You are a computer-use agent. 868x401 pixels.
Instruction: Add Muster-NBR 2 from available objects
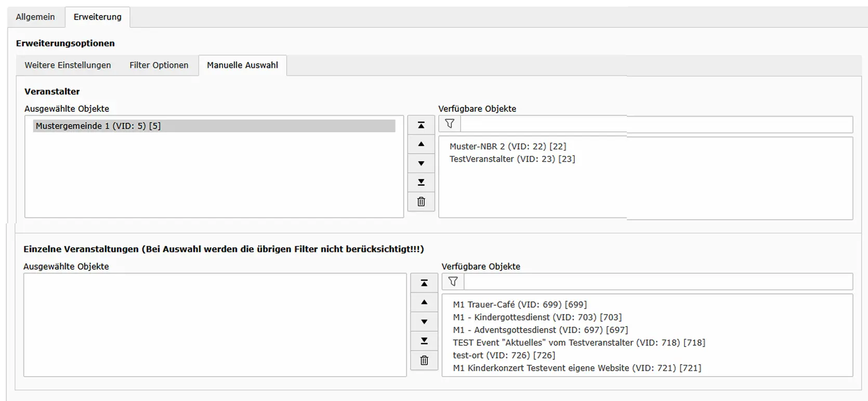[x=507, y=146]
